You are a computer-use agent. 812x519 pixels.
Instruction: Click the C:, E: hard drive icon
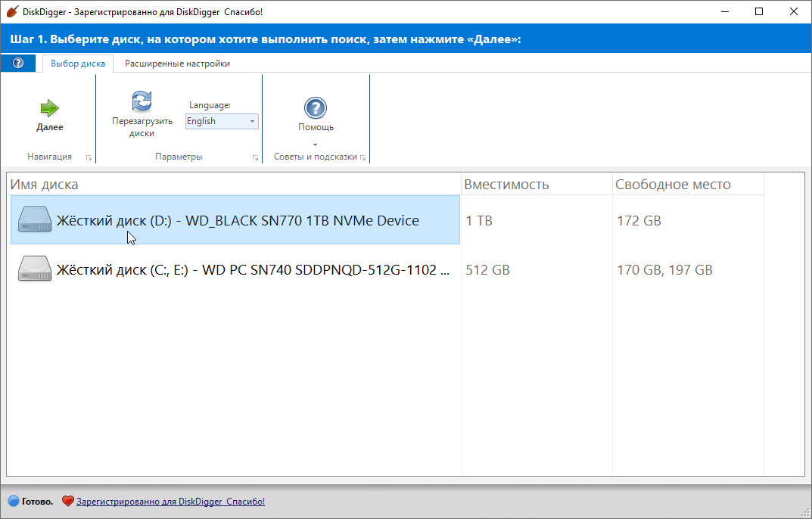[35, 269]
